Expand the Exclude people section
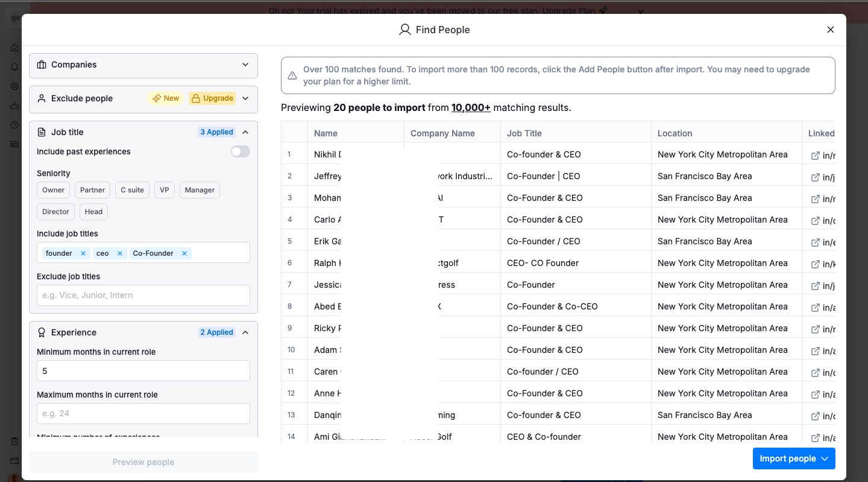Screen dimensions: 868x482 pyautogui.click(x=245, y=98)
